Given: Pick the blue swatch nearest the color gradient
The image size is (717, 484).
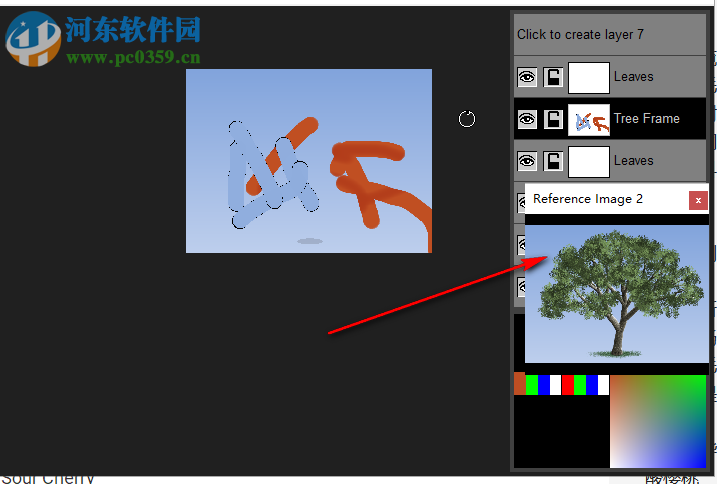Looking at the screenshot, I should (592, 385).
